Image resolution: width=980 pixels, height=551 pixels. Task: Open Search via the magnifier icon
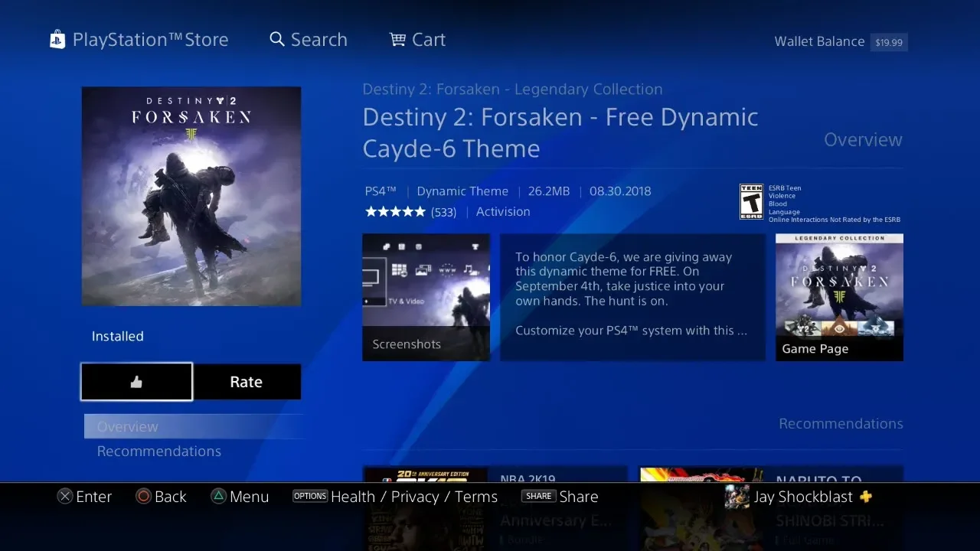[x=277, y=39]
